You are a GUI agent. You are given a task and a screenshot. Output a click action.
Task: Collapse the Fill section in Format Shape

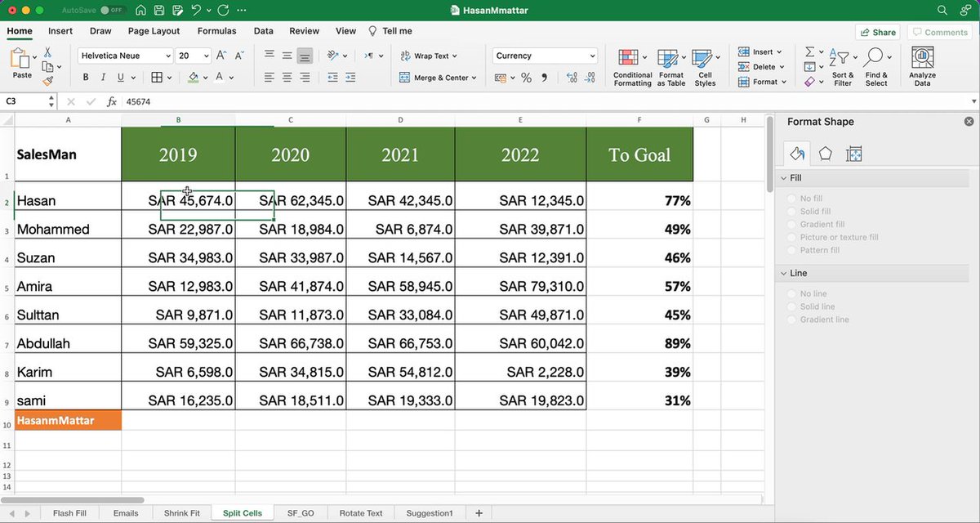click(x=784, y=178)
